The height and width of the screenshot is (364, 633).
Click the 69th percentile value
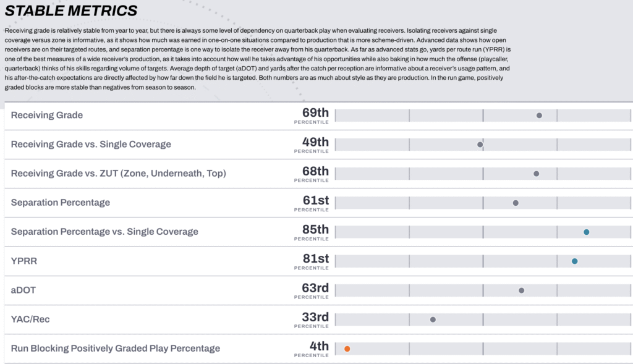315,113
